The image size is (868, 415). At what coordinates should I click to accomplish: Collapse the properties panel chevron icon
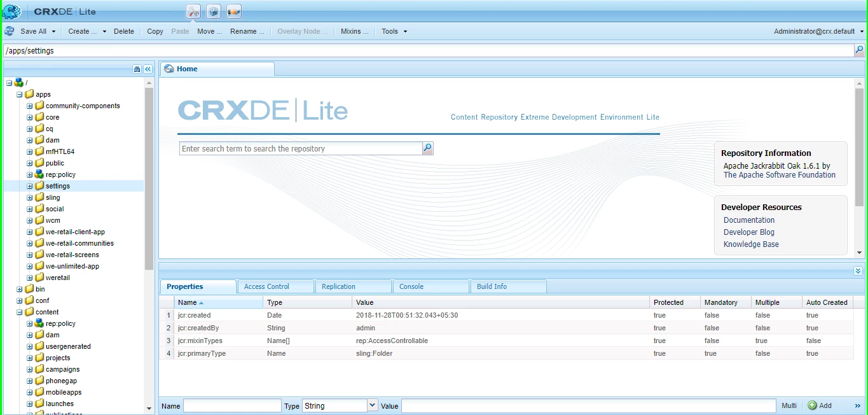click(x=858, y=271)
